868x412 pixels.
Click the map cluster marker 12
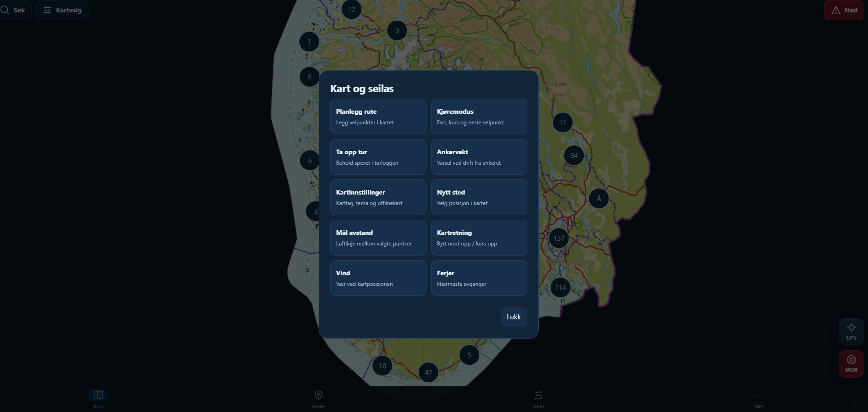click(352, 9)
